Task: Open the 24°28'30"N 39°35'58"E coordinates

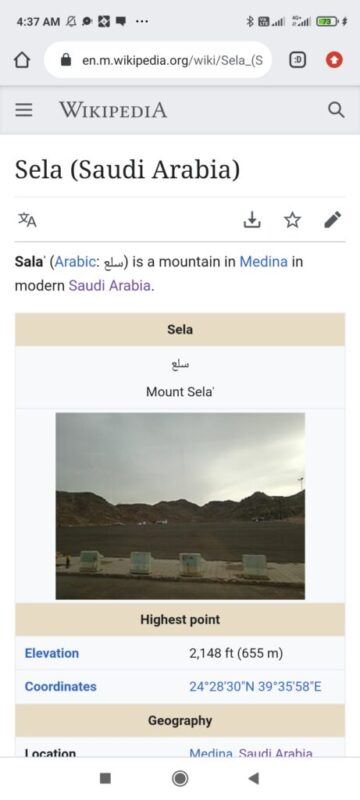Action: pyautogui.click(x=255, y=686)
